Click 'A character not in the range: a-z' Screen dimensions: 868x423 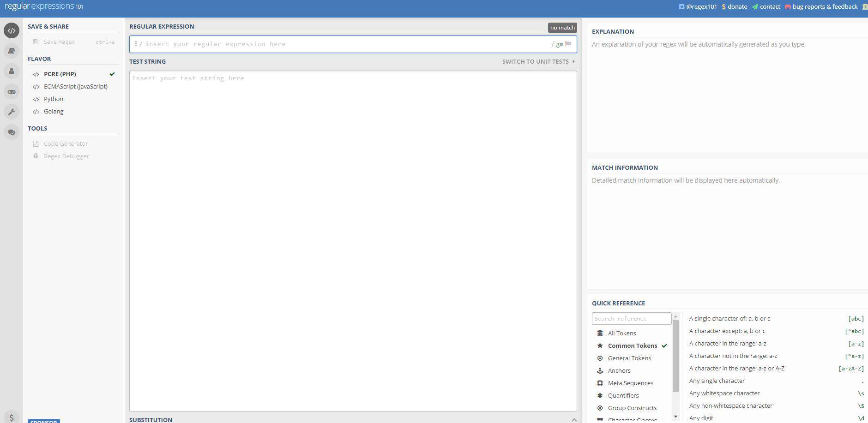[776, 356]
